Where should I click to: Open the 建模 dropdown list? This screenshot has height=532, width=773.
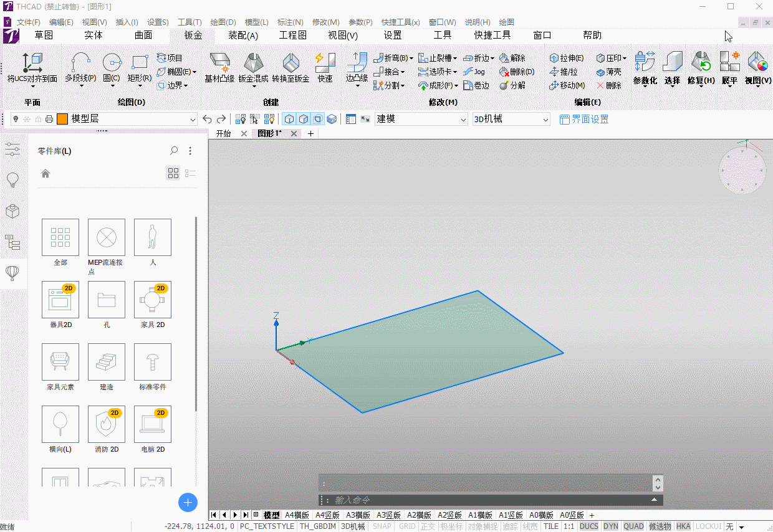tap(463, 119)
